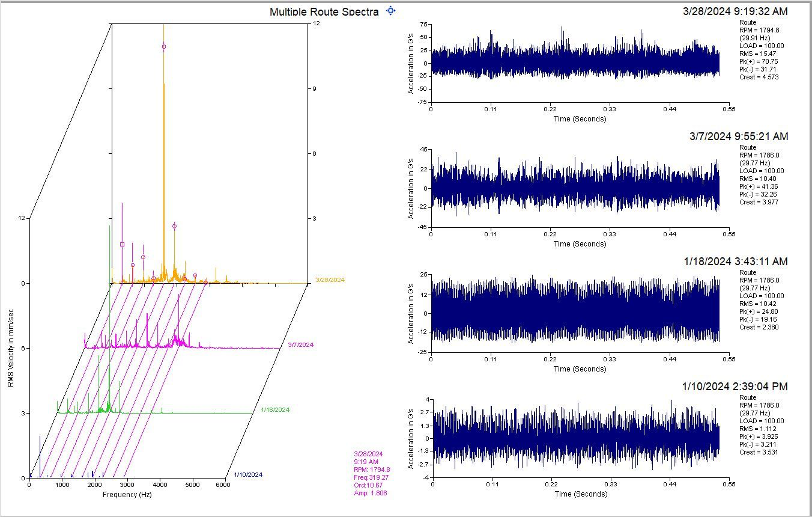Image resolution: width=812 pixels, height=517 pixels.
Task: Click the Pk(-) = 19.16 value
Action: (x=758, y=319)
